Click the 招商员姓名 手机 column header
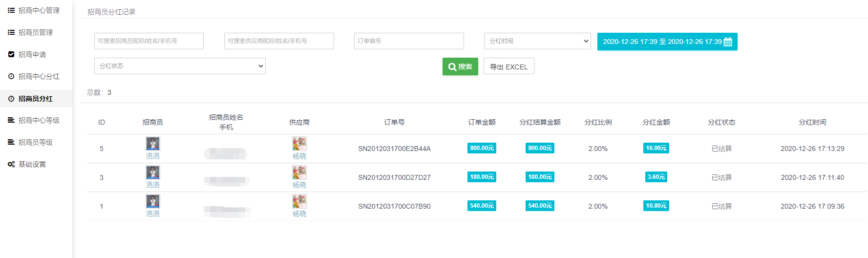The height and width of the screenshot is (258, 868). tap(226, 122)
